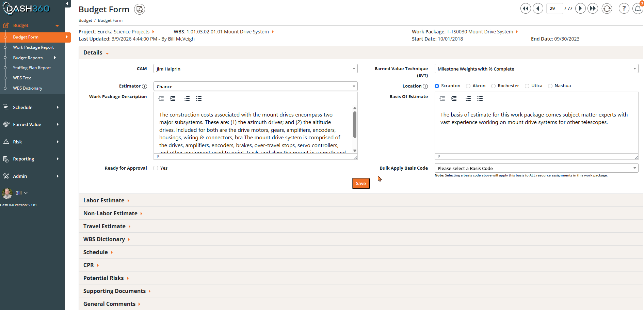644x310 pixels.
Task: Go to the previous record
Action: pos(538,9)
